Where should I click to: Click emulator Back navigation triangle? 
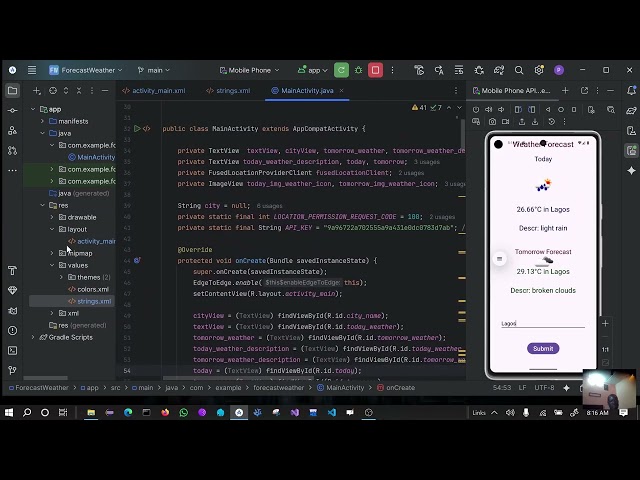548,109
